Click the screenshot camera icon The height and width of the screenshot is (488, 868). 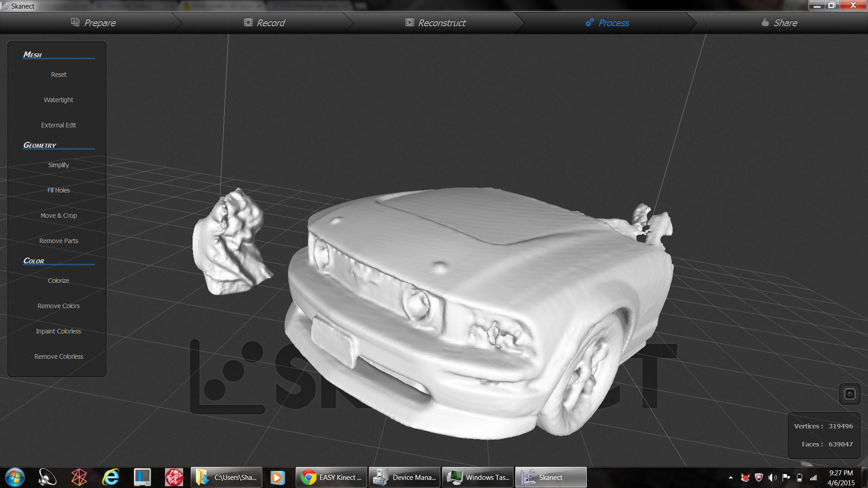tap(849, 394)
